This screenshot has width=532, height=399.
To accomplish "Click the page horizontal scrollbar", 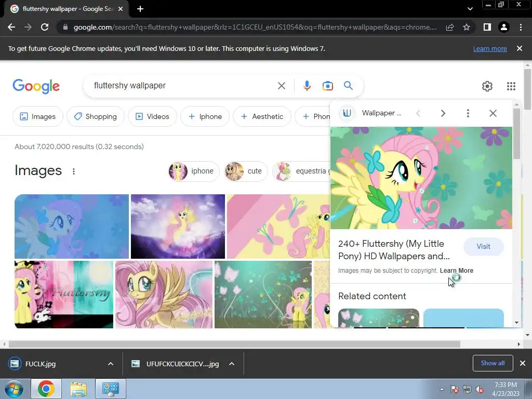I will (234, 344).
